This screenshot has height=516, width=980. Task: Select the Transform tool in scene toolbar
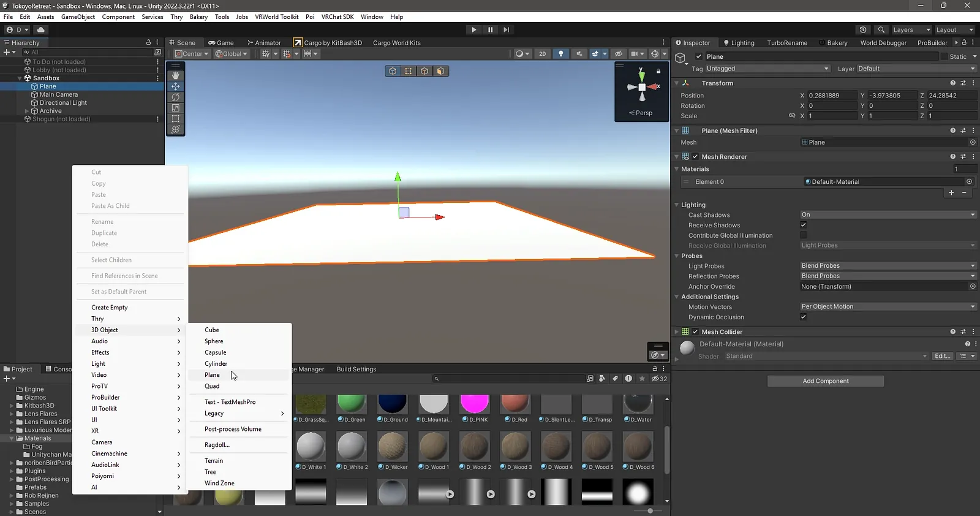click(x=176, y=129)
